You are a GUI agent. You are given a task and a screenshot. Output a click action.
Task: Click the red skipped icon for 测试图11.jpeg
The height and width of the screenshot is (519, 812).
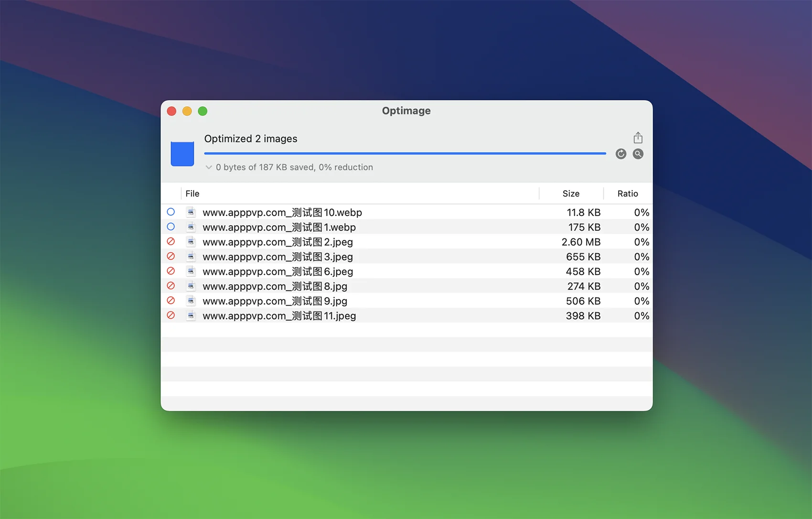(171, 315)
